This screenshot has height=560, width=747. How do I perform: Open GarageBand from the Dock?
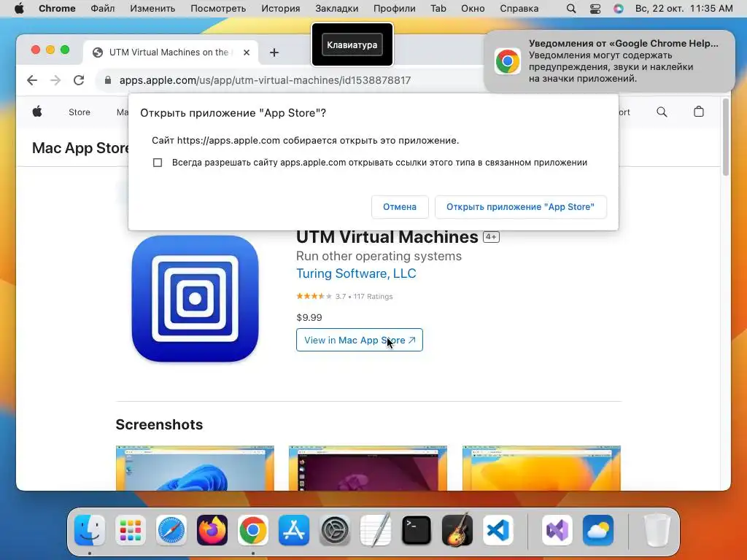(x=457, y=530)
